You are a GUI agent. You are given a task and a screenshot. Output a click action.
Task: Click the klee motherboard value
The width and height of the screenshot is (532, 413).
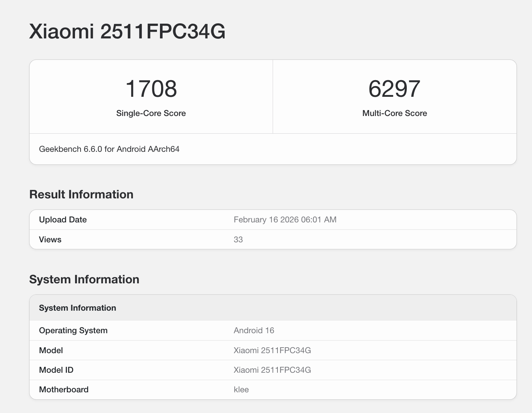241,390
